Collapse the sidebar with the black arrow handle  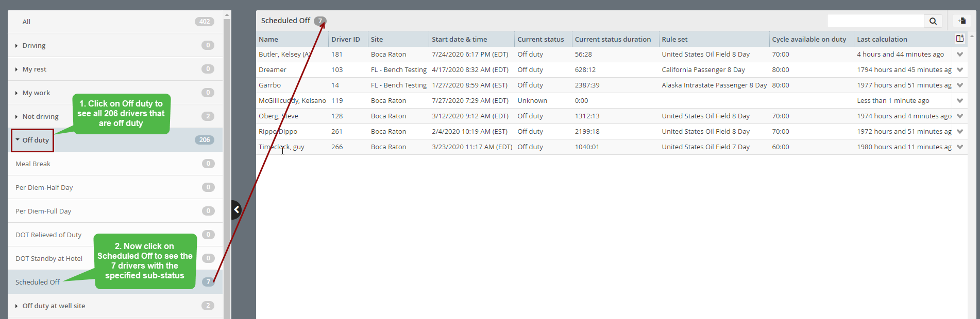tap(236, 209)
